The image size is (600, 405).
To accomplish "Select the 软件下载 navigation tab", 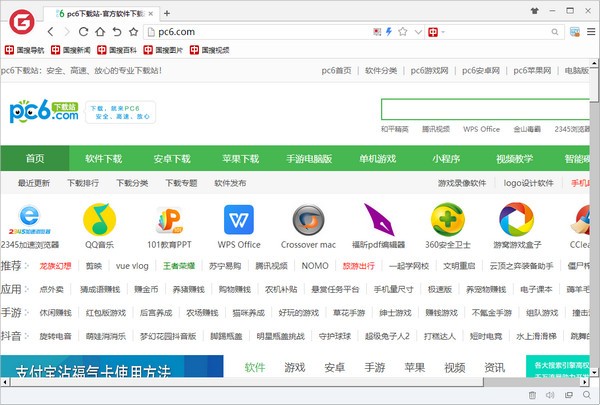I will point(103,158).
